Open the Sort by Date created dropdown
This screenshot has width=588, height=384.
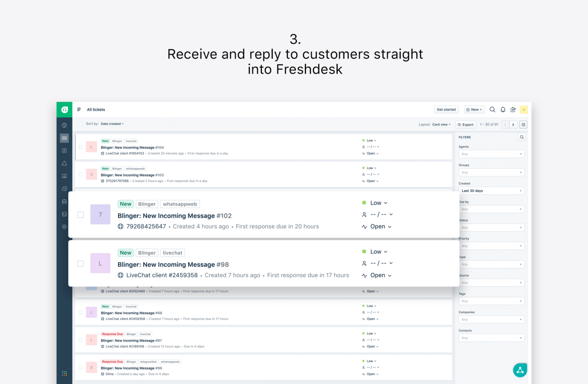click(112, 124)
